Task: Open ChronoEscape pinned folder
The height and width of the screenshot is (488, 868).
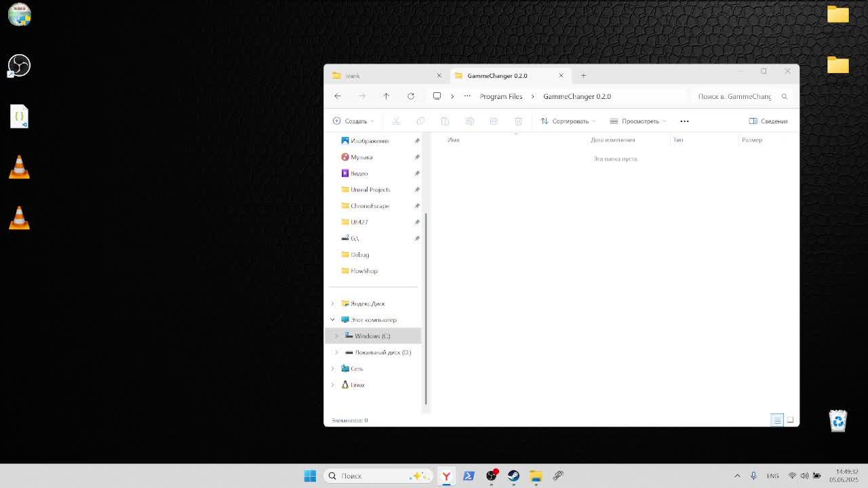Action: coord(370,206)
